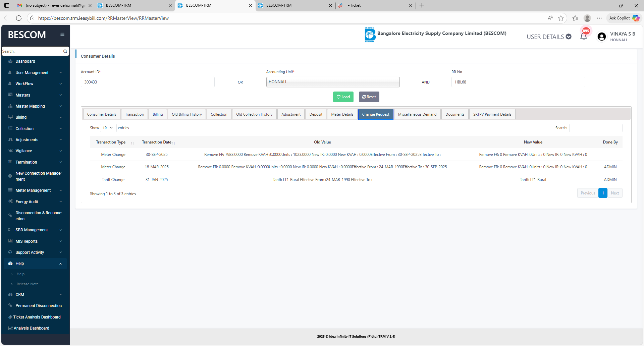Open the Old Billing History tab
The image size is (644, 346).
tap(187, 114)
